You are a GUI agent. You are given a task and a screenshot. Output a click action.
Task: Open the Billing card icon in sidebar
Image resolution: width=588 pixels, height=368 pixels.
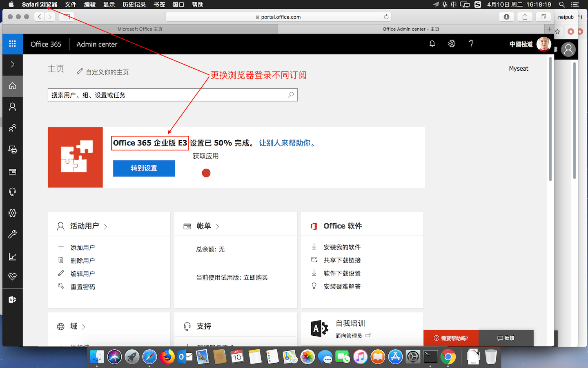point(12,171)
